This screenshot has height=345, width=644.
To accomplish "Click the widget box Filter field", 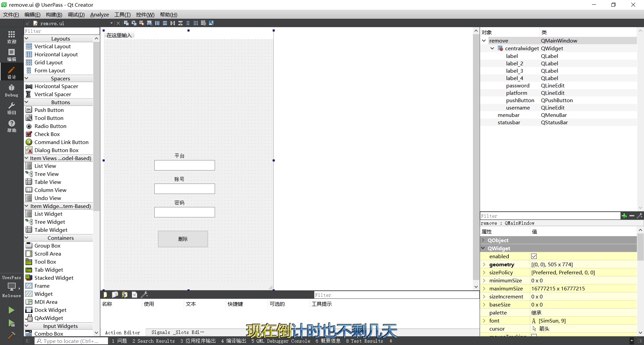I will 62,31.
